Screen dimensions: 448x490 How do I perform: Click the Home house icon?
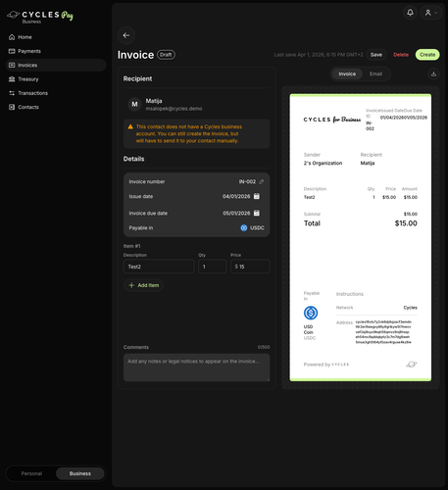[x=12, y=37]
